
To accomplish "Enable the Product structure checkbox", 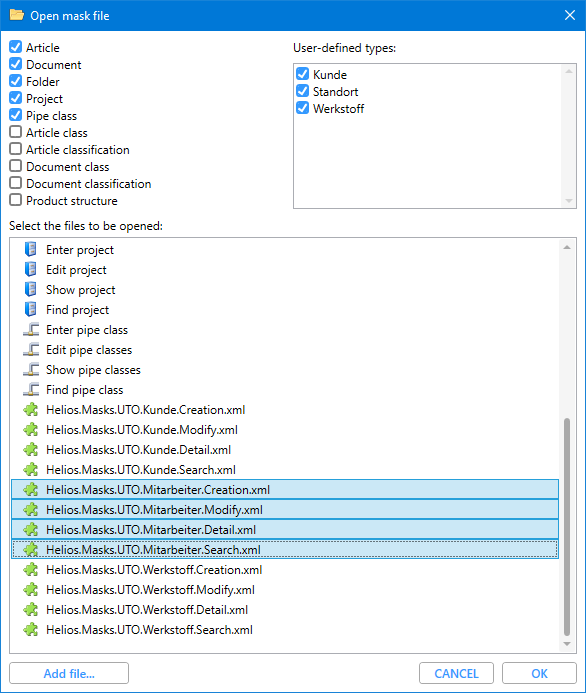I will pyautogui.click(x=15, y=200).
